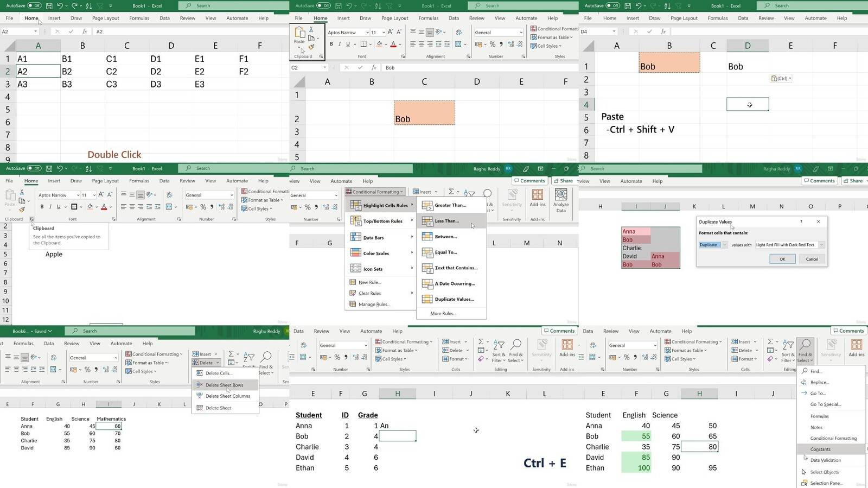Screen dimensions: 868x488
Task: Click Manage Rules... in the Conditional Formatting menu
Action: pyautogui.click(x=374, y=305)
